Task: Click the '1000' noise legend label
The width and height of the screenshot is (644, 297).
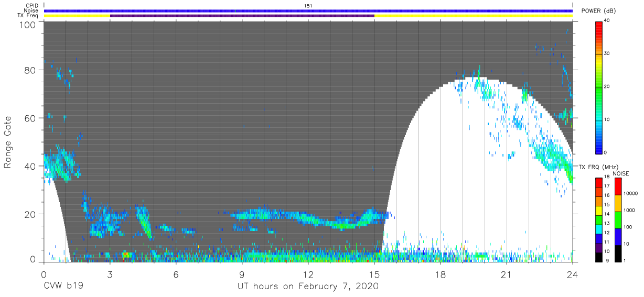Action: coord(630,211)
